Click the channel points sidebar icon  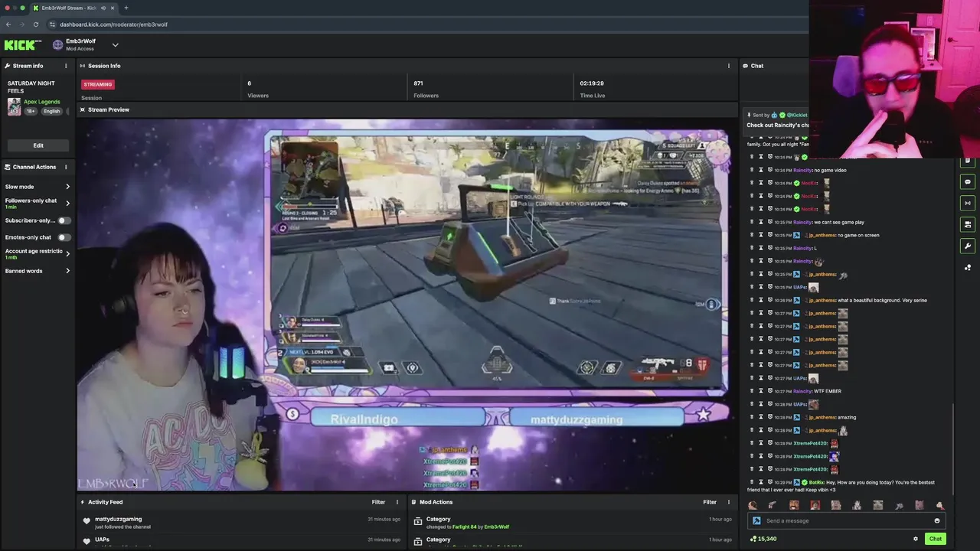(x=968, y=267)
